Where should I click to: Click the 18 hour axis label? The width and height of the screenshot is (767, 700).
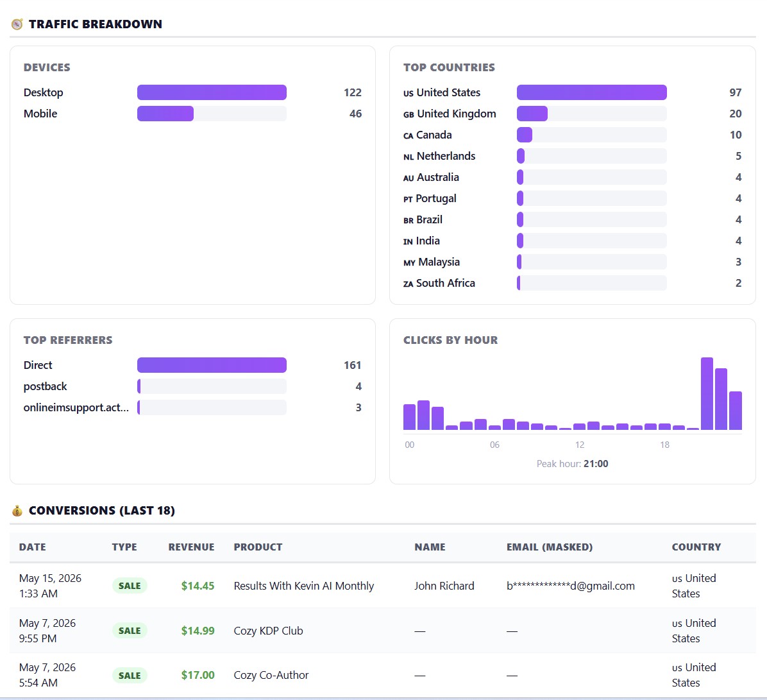664,445
